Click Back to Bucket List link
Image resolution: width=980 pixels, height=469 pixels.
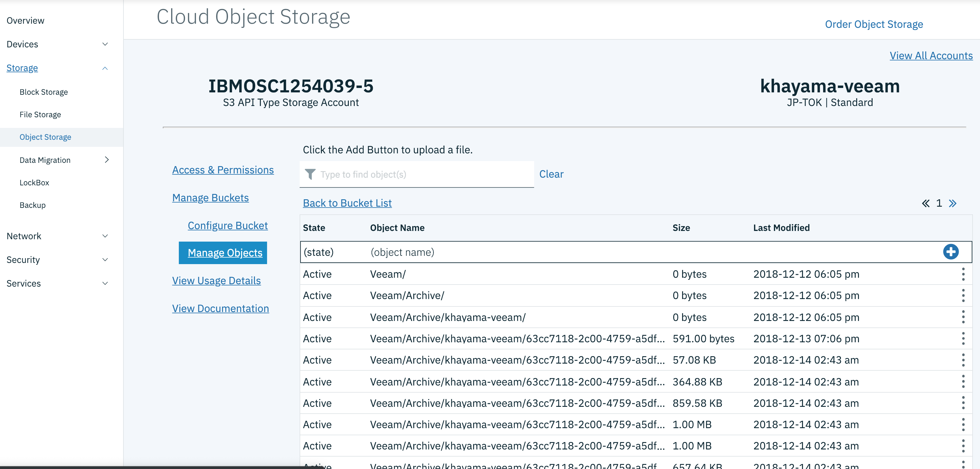coord(347,203)
